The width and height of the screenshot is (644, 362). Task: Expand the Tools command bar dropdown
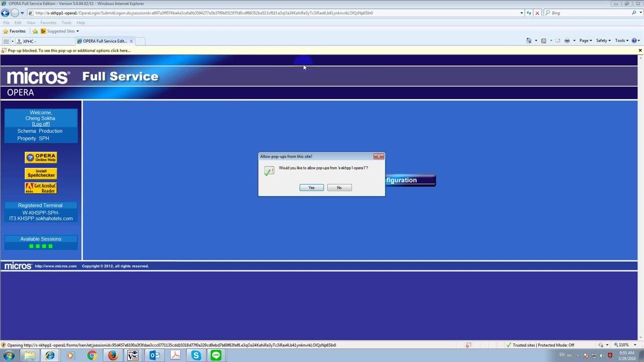coord(621,41)
